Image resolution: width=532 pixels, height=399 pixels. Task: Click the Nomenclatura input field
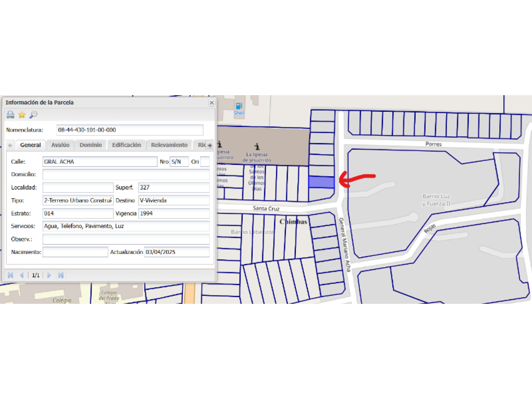(130, 130)
